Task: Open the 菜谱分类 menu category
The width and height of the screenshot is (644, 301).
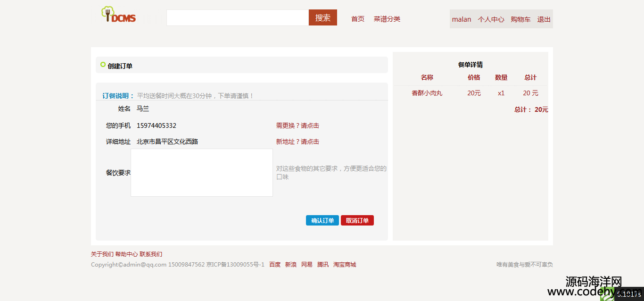Action: pyautogui.click(x=387, y=19)
